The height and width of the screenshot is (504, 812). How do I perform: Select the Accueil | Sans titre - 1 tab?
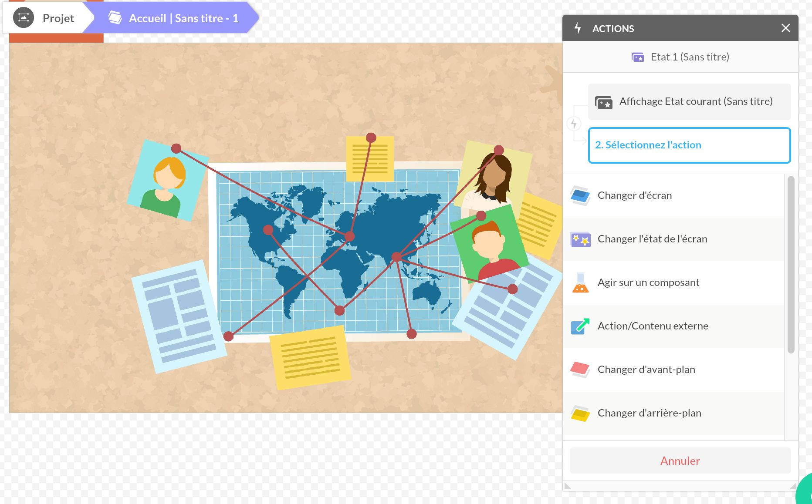(183, 18)
